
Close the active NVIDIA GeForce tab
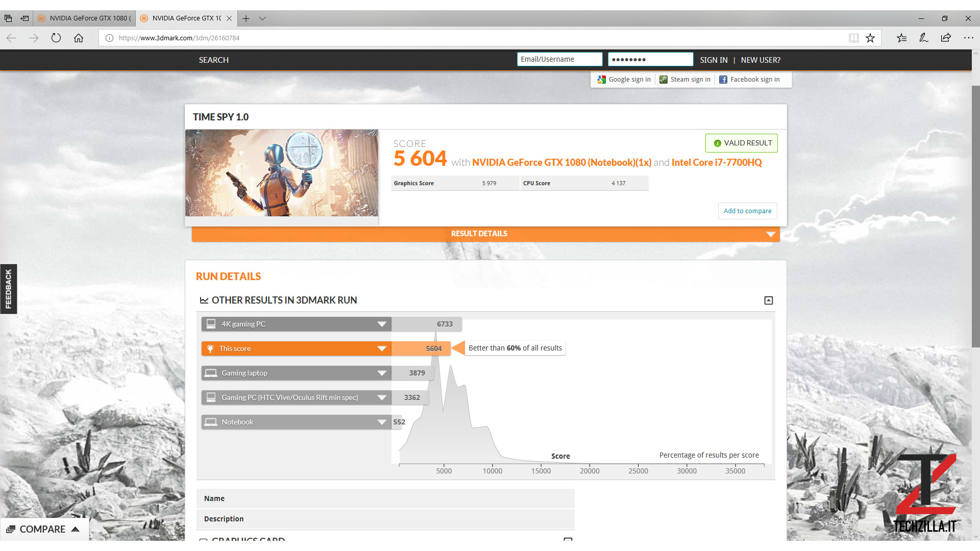pyautogui.click(x=229, y=18)
